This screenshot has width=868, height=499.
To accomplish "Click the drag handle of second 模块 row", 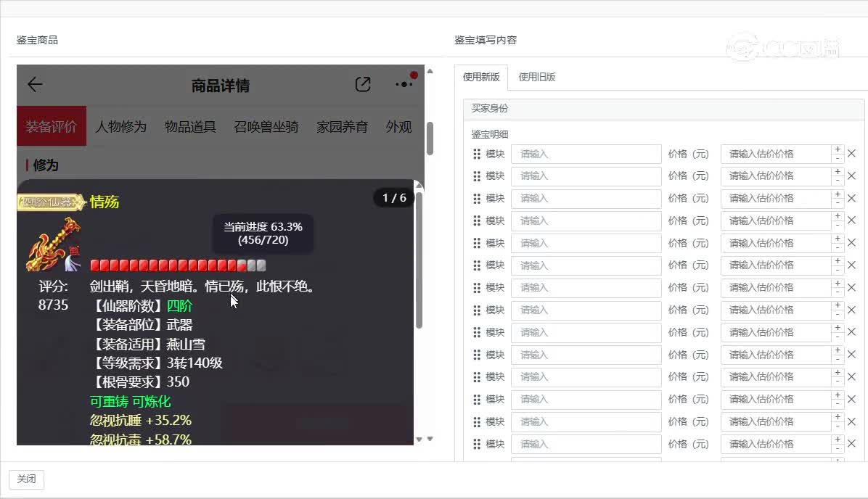I will (x=477, y=176).
